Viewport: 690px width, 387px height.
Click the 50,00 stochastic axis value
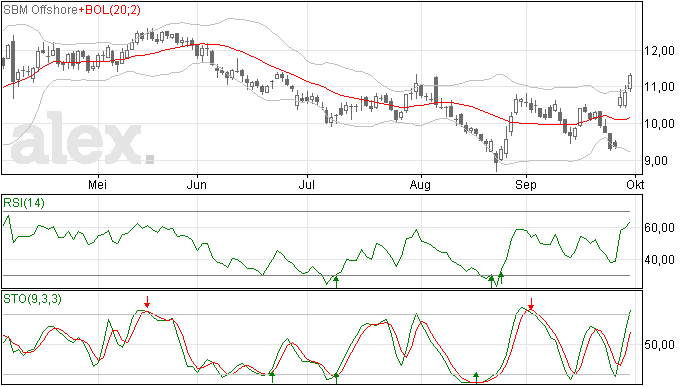click(x=659, y=344)
